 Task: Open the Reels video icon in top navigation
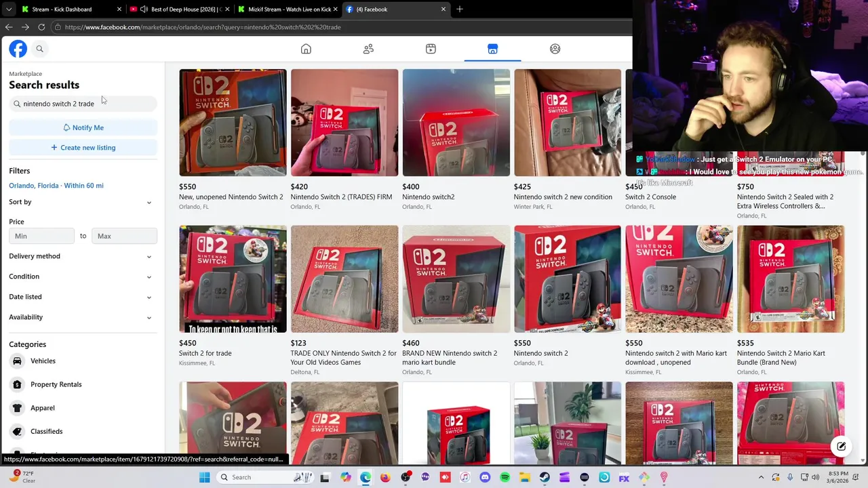tap(431, 49)
